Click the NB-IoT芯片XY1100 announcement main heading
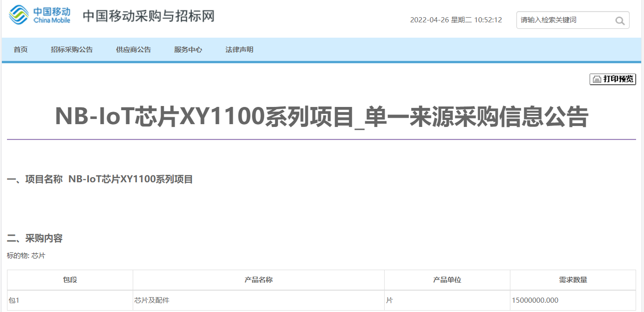The width and height of the screenshot is (644, 312). point(321,117)
